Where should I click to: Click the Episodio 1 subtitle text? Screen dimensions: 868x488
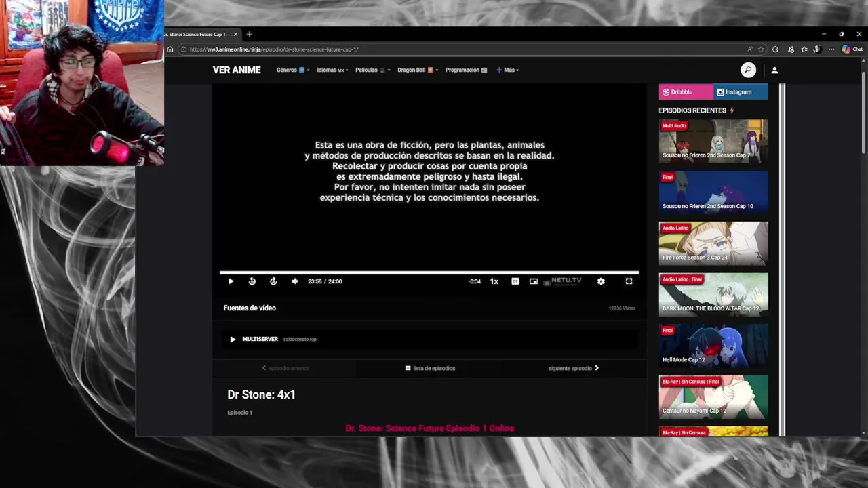(240, 413)
